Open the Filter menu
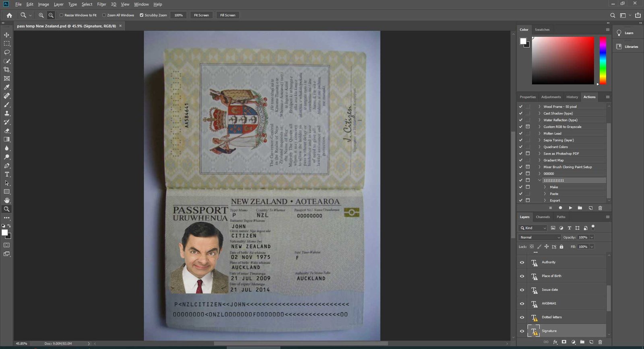 point(101,4)
